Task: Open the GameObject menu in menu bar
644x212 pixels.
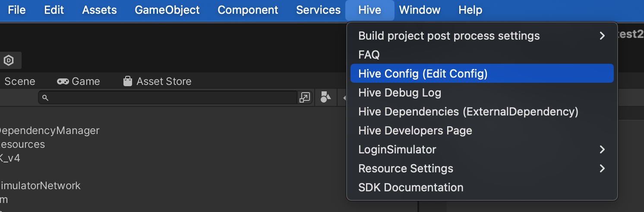Action: click(x=167, y=10)
